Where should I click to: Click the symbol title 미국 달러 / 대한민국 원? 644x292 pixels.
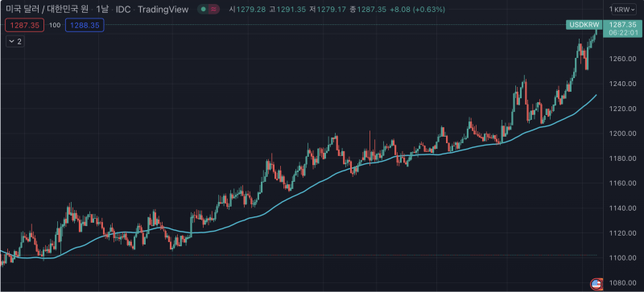pyautogui.click(x=47, y=9)
